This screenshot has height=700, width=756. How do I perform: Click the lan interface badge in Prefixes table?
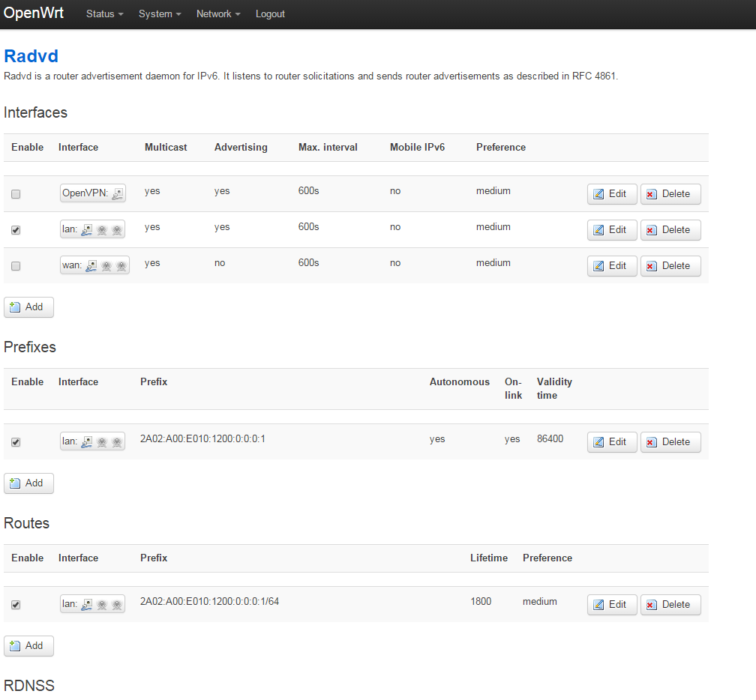(x=93, y=441)
